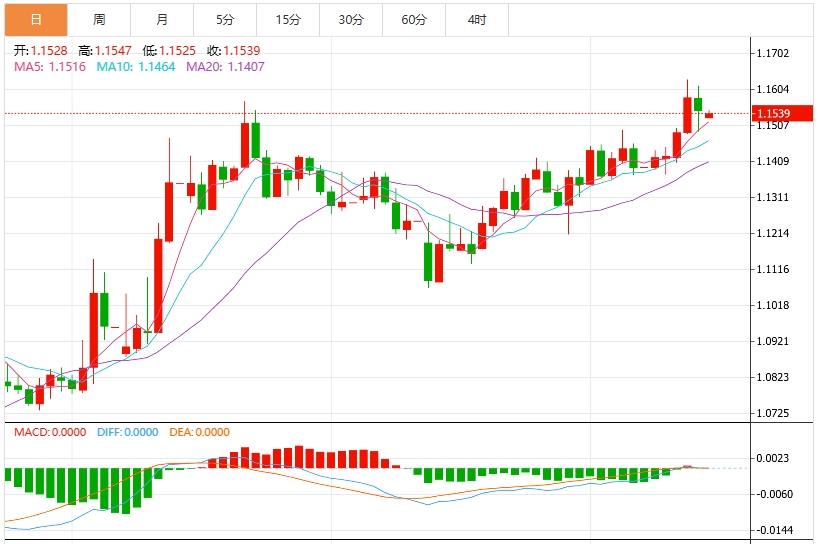Click the MACD indicator label
This screenshot has width=820, height=544.
[x=50, y=432]
